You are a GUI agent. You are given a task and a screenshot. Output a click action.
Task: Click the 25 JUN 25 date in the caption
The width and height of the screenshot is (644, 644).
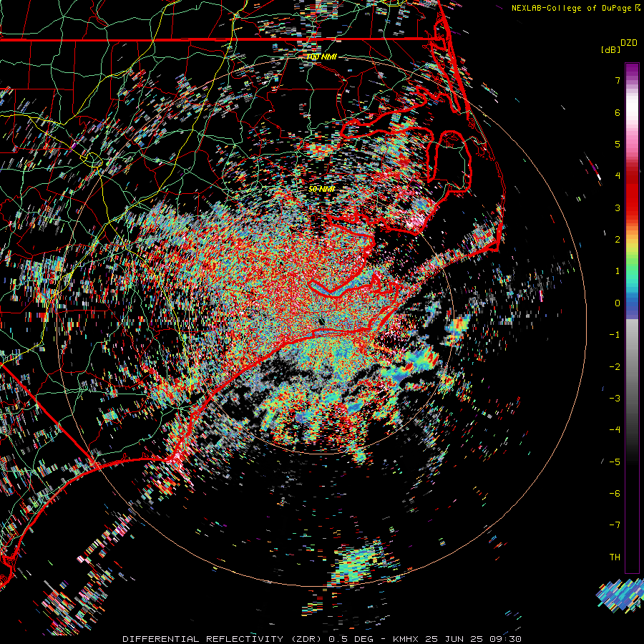coord(454,639)
